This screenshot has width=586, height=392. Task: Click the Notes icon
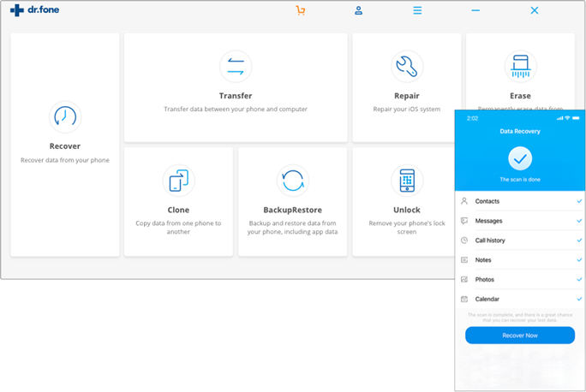click(x=464, y=260)
